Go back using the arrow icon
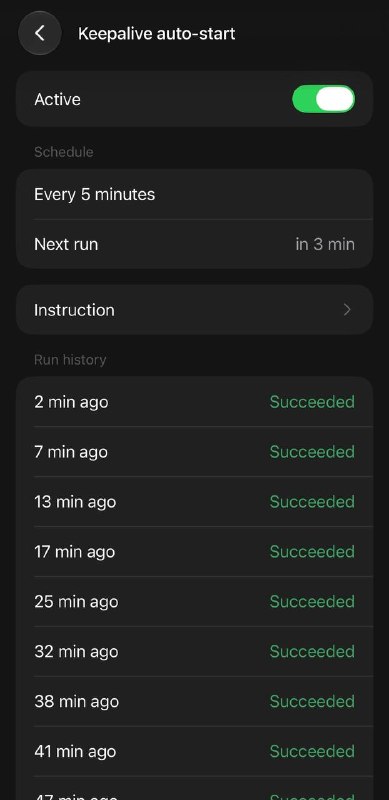Image resolution: width=389 pixels, height=800 pixels. tap(40, 33)
